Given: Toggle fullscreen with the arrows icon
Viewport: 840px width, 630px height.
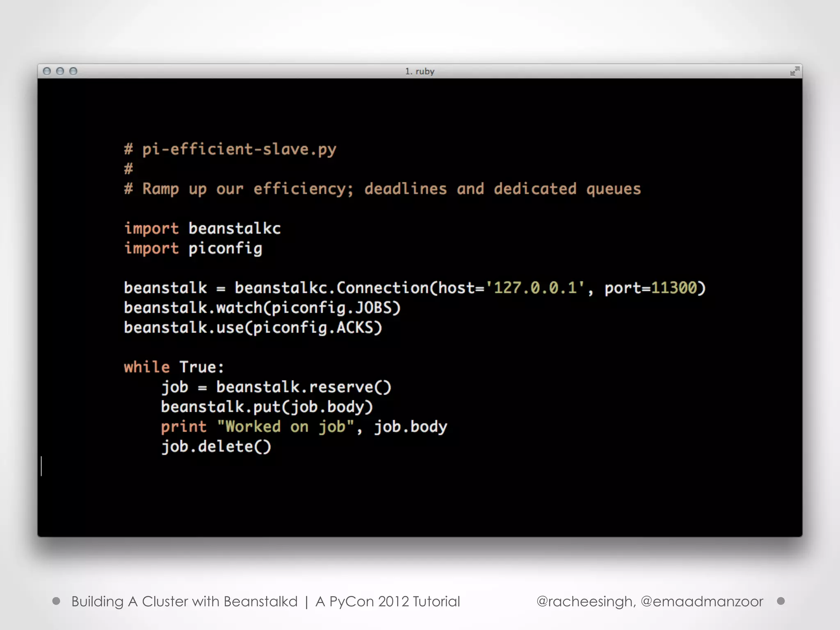Looking at the screenshot, I should tap(794, 71).
